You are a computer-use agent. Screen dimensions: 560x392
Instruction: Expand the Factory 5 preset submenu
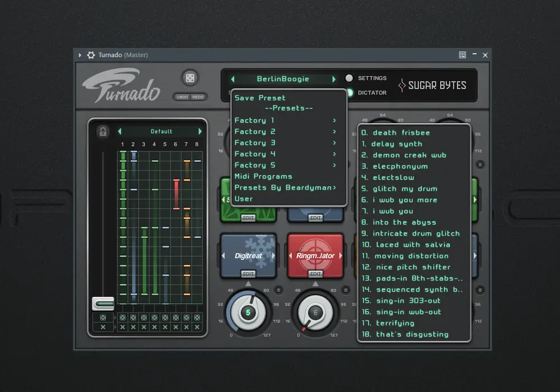point(288,165)
